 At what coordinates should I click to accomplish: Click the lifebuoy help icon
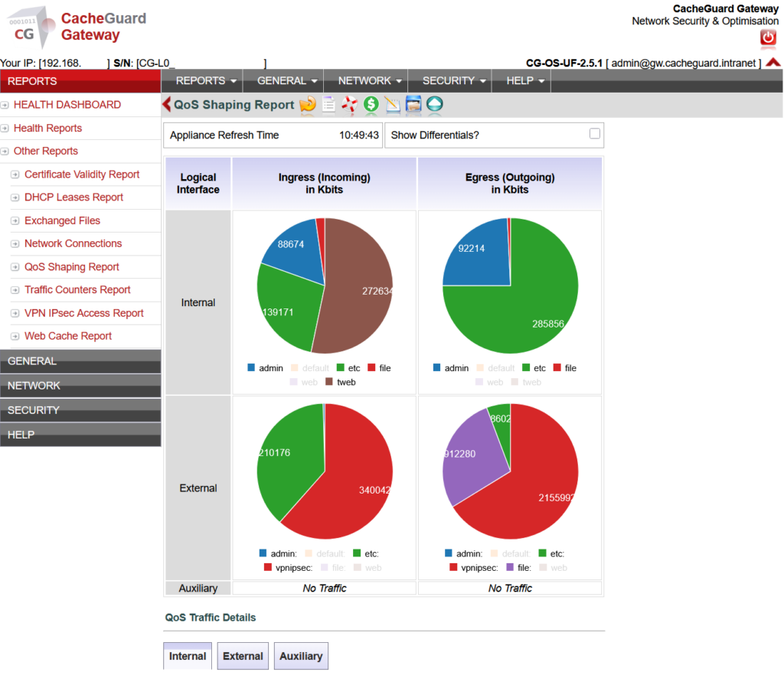(349, 104)
